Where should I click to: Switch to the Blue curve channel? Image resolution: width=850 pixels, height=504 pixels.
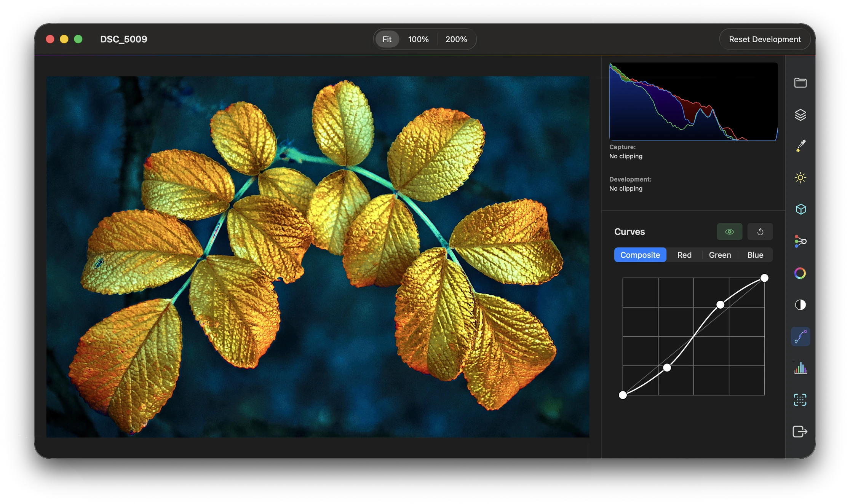click(755, 255)
